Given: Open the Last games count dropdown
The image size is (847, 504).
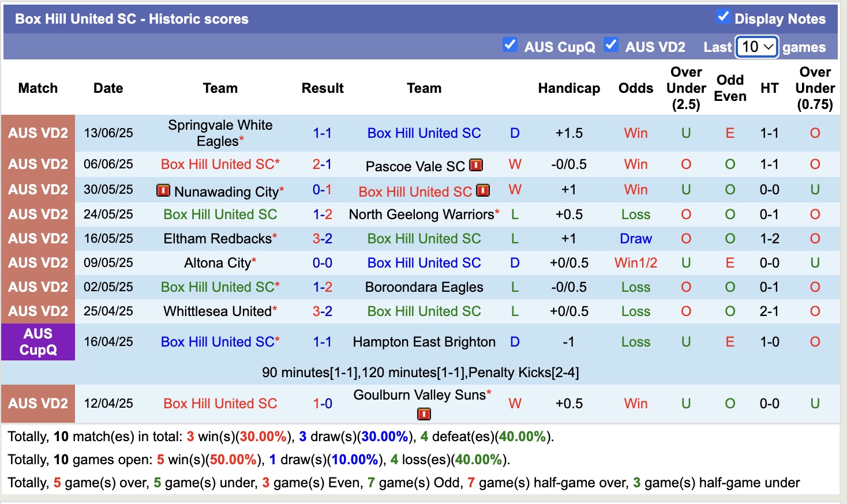Looking at the screenshot, I should [x=757, y=47].
